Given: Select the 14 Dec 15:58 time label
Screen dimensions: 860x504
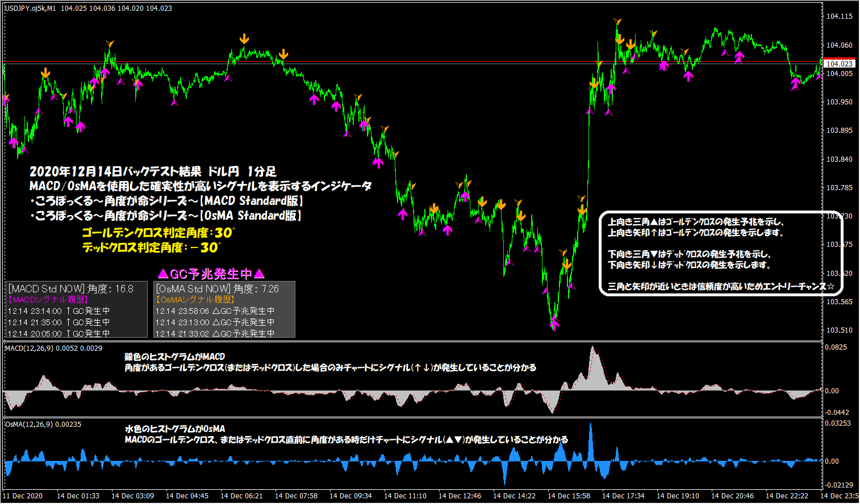Looking at the screenshot, I should [569, 496].
